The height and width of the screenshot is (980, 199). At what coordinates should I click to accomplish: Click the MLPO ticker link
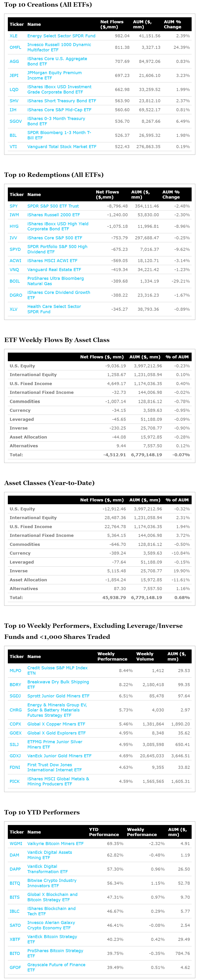[x=15, y=670]
